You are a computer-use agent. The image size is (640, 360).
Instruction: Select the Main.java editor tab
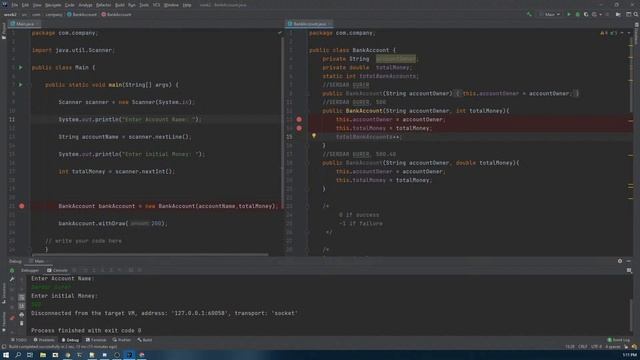[x=25, y=24]
